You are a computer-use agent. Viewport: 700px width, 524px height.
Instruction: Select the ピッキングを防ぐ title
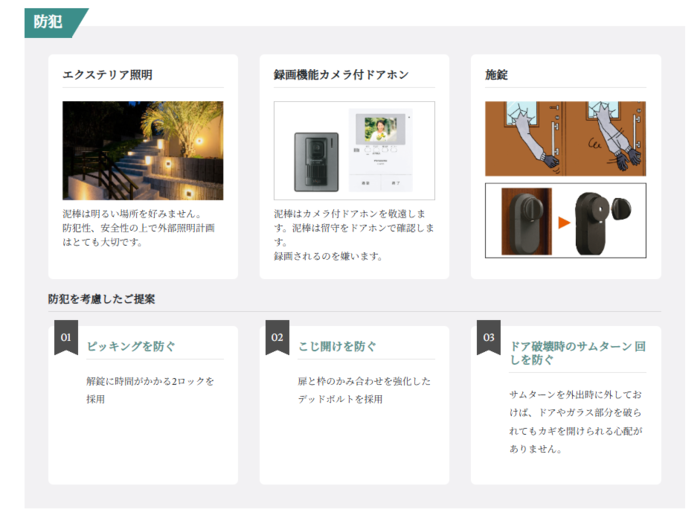(x=131, y=346)
